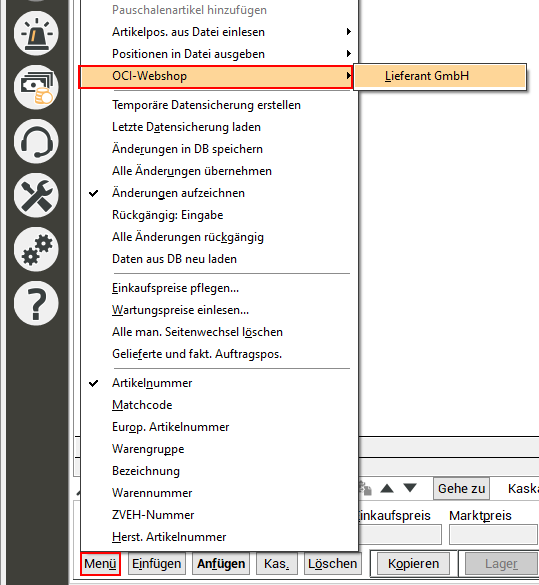Select Lieferant GmbH from the submenu

(440, 76)
